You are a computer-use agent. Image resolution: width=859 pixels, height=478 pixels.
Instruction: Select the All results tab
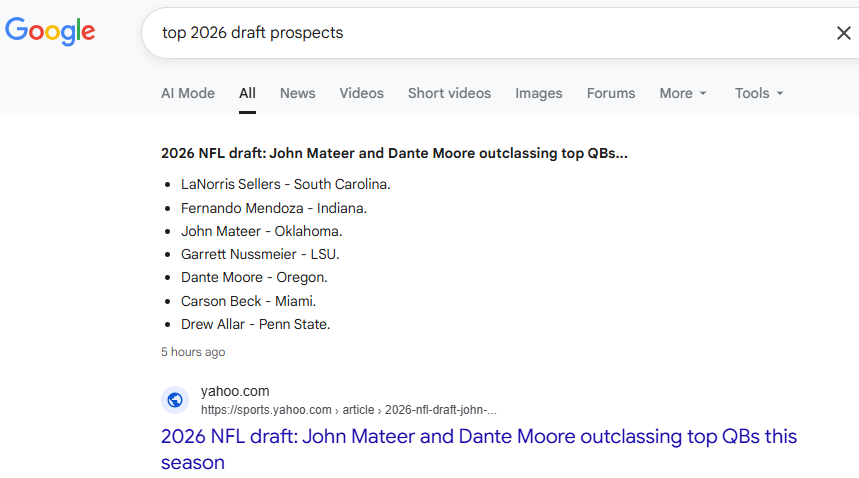247,93
